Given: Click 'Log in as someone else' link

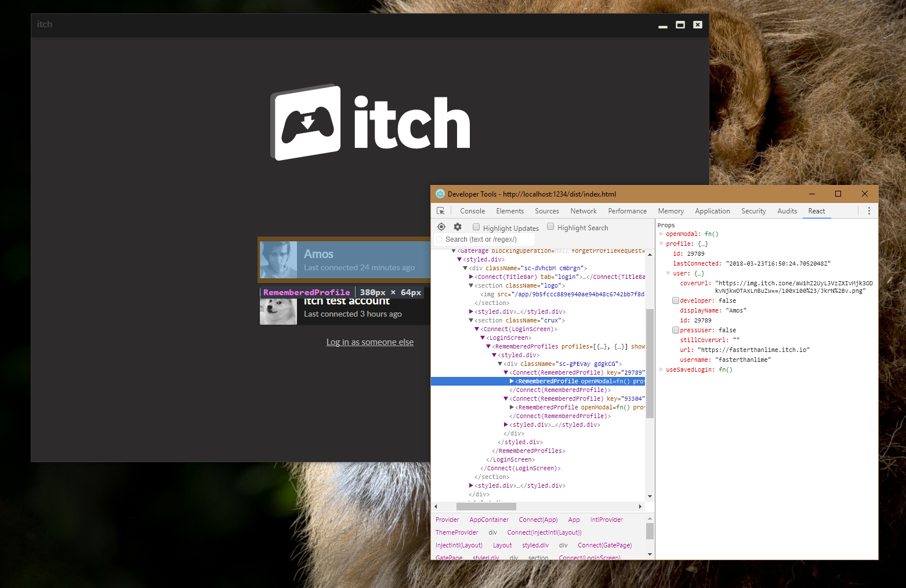Looking at the screenshot, I should (370, 342).
